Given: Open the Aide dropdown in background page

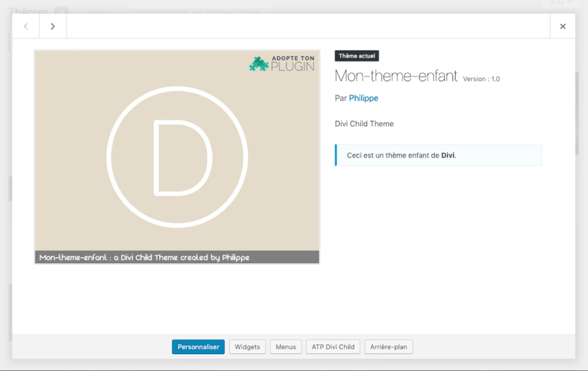Looking at the screenshot, I should click(x=560, y=3).
